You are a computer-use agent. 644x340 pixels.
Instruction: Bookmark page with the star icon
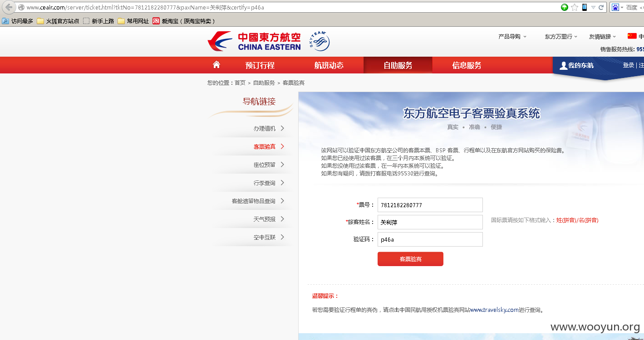[x=575, y=7]
